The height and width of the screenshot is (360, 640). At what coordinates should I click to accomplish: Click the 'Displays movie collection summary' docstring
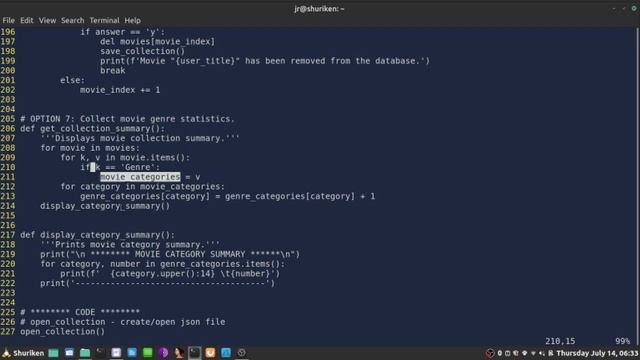click(140, 138)
